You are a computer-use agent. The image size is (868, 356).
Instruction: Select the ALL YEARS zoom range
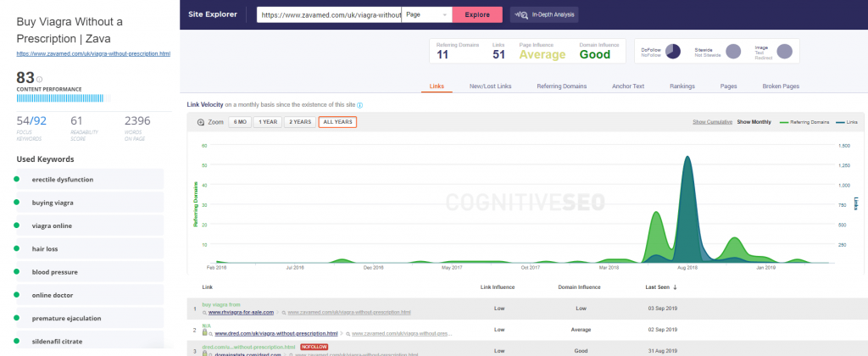(337, 122)
